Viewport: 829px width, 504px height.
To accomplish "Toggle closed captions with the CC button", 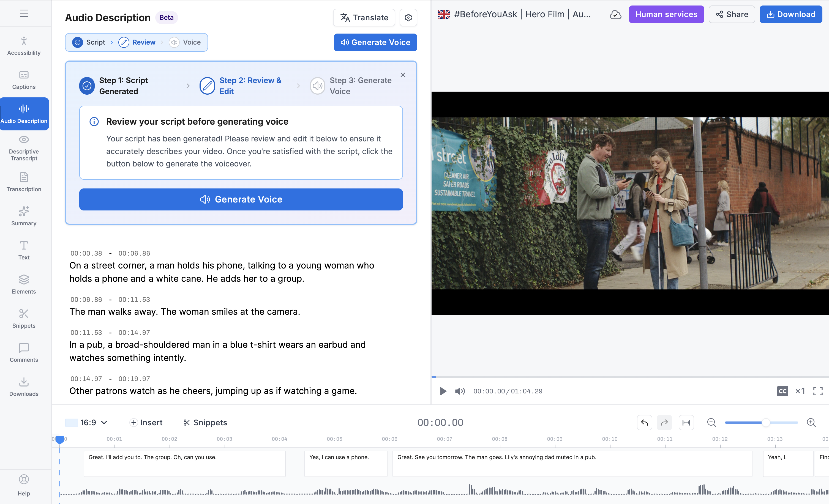I will coord(782,391).
